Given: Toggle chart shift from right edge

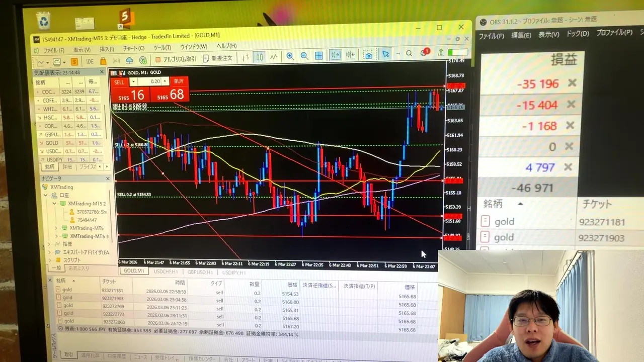Looking at the screenshot, I should point(351,54).
